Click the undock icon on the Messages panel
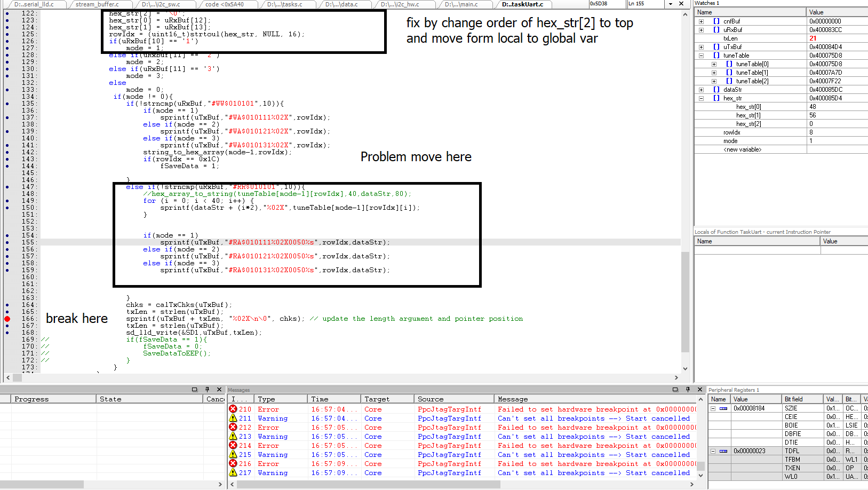The width and height of the screenshot is (868, 490). pos(675,389)
